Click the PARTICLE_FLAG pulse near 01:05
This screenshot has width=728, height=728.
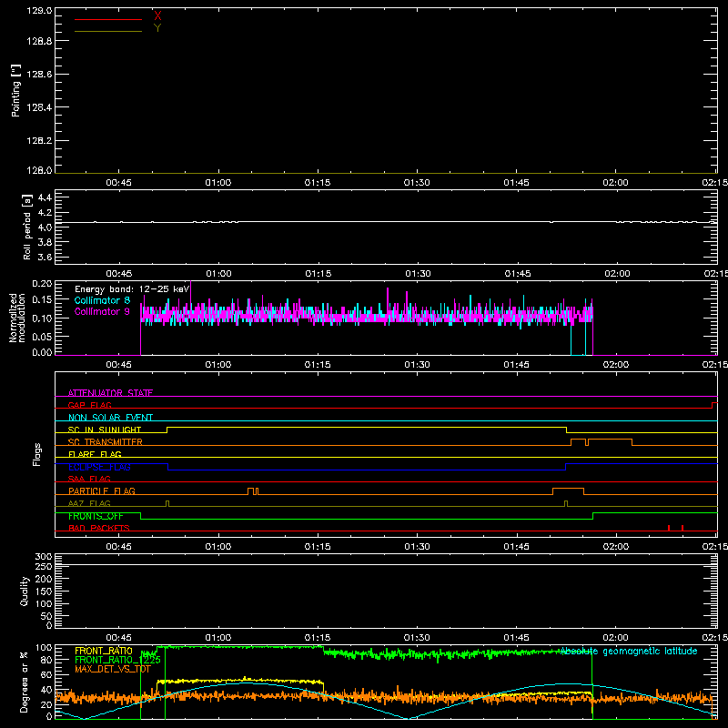tap(253, 491)
